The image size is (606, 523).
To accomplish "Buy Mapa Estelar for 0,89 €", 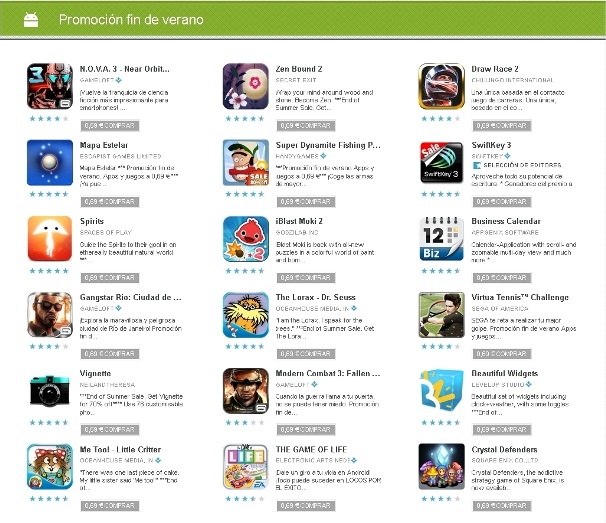I will coord(110,202).
